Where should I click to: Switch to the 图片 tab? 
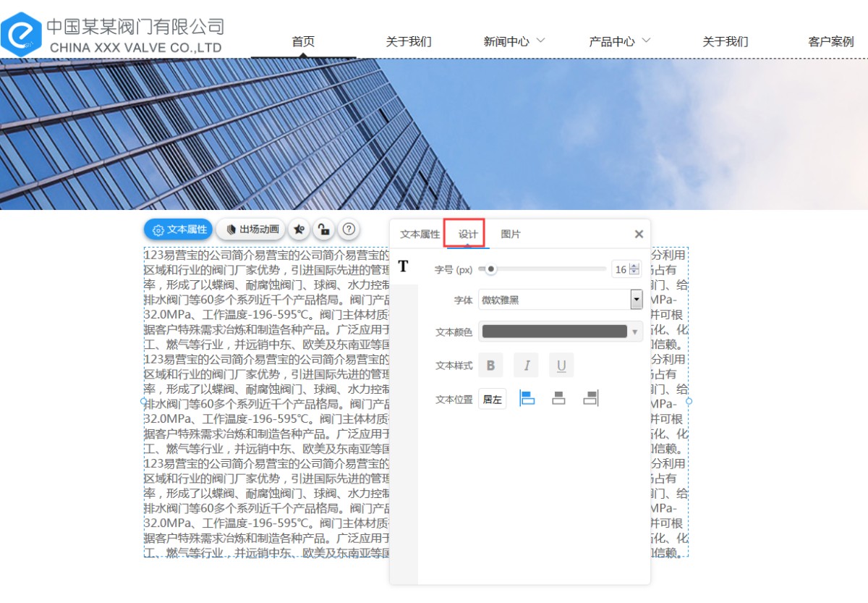click(x=510, y=235)
